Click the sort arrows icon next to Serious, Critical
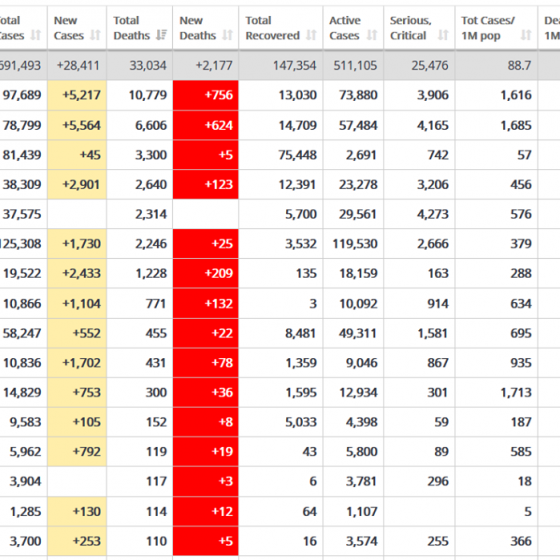The width and height of the screenshot is (560, 560). pos(443,35)
